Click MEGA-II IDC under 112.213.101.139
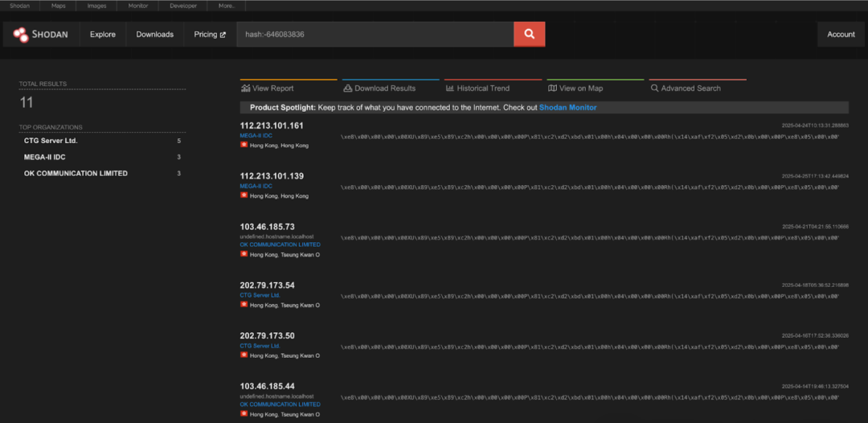This screenshot has width=868, height=423. [256, 186]
